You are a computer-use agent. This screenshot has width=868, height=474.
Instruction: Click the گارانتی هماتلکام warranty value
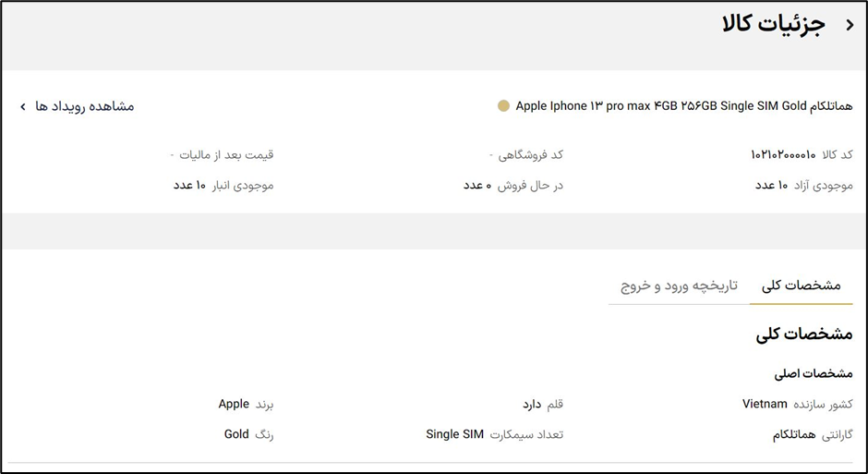[794, 434]
